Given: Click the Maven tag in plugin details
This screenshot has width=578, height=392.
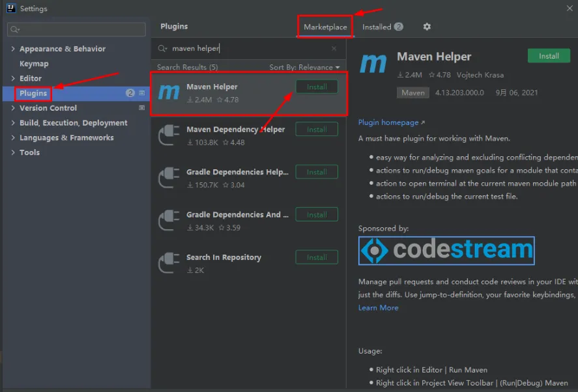Looking at the screenshot, I should point(413,93).
